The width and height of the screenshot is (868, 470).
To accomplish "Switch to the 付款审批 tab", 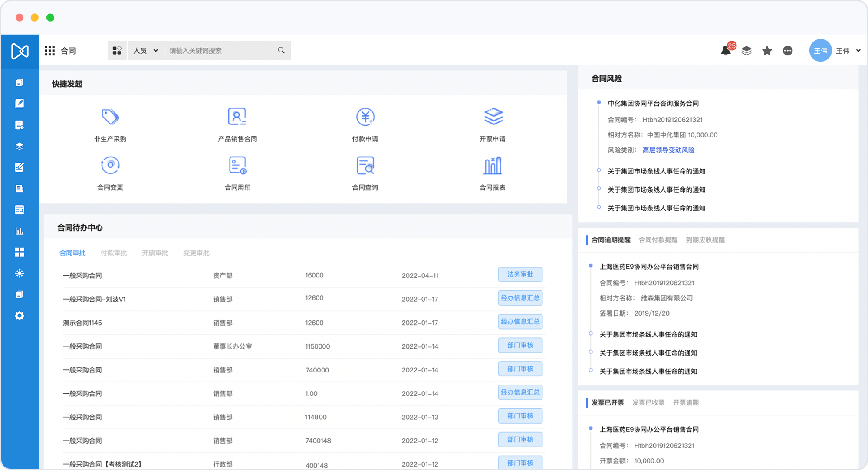I will coord(114,253).
